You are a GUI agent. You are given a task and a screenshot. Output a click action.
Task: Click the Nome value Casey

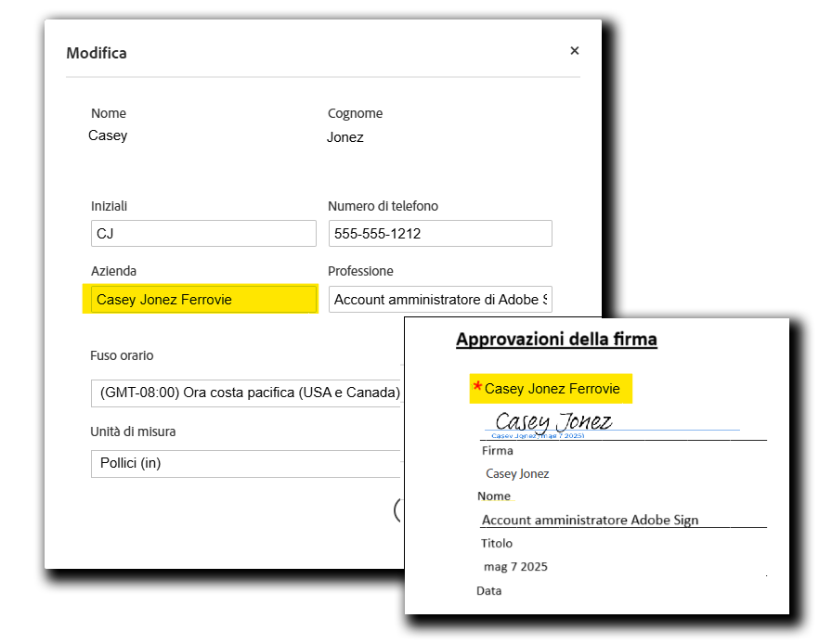click(108, 135)
